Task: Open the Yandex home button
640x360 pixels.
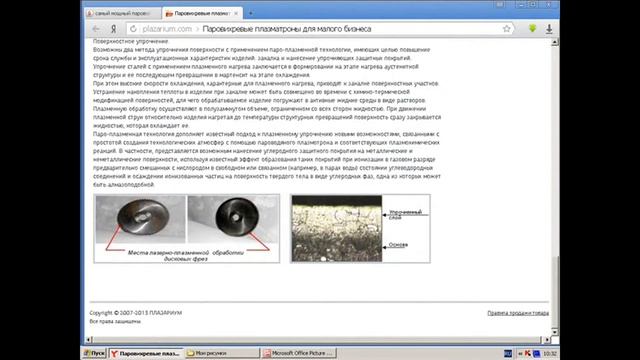Action: pyautogui.click(x=113, y=29)
